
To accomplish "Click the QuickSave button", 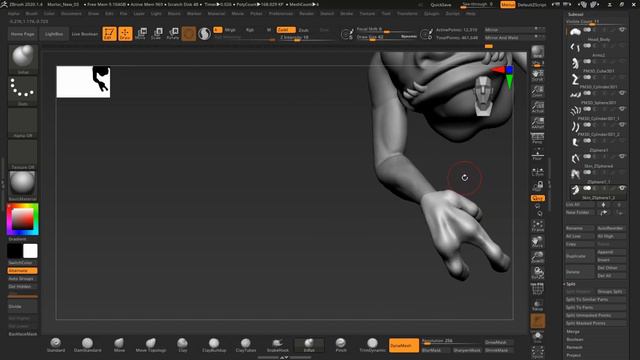I will click(x=441, y=5).
